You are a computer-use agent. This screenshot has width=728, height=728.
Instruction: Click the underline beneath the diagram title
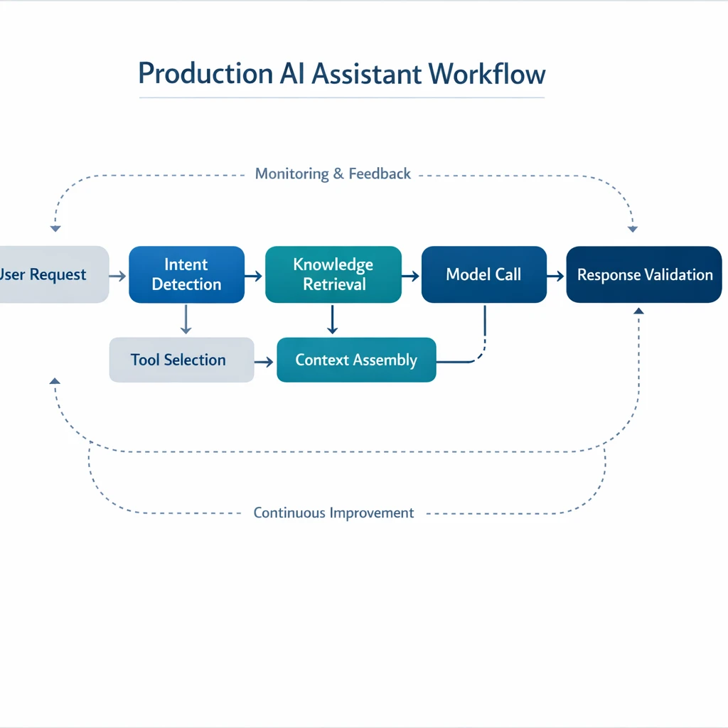pos(341,94)
